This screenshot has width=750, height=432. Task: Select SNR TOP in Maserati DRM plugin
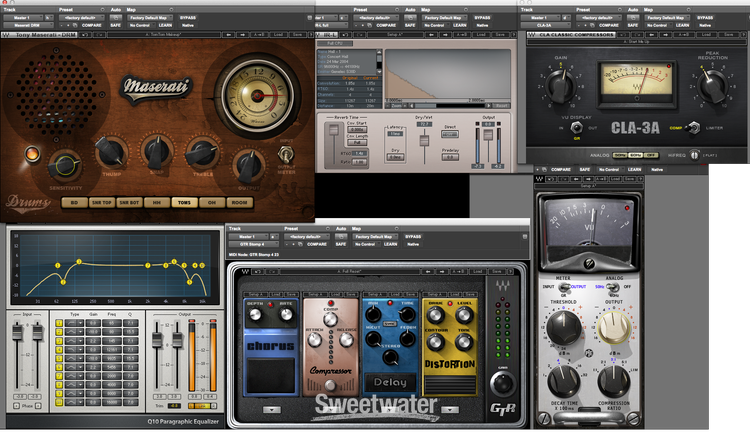[x=101, y=202]
